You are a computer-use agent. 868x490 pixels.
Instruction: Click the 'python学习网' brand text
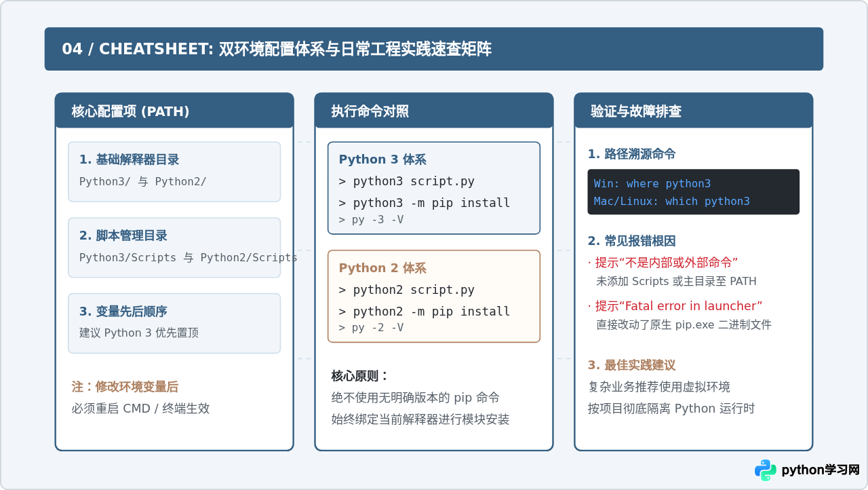tap(821, 470)
